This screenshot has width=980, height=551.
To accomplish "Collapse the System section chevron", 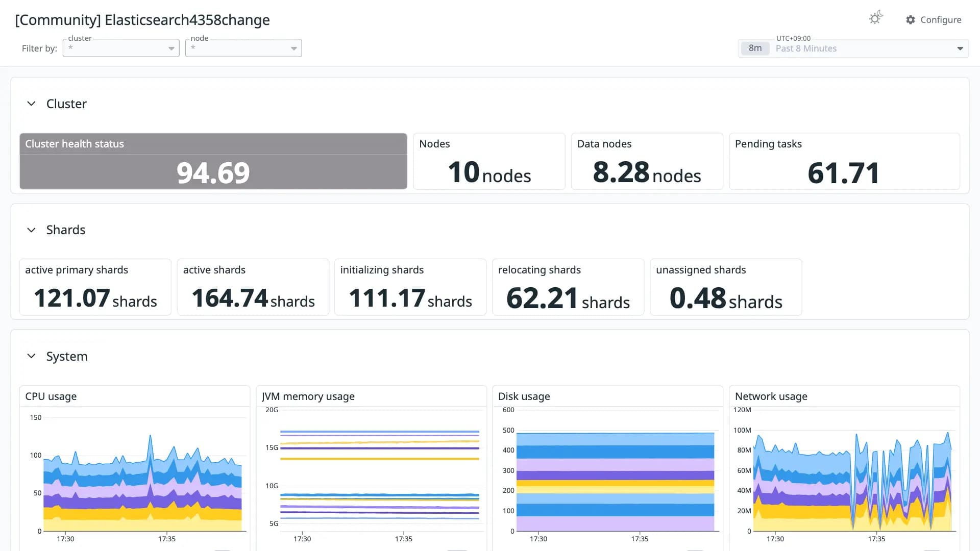I will pyautogui.click(x=31, y=356).
